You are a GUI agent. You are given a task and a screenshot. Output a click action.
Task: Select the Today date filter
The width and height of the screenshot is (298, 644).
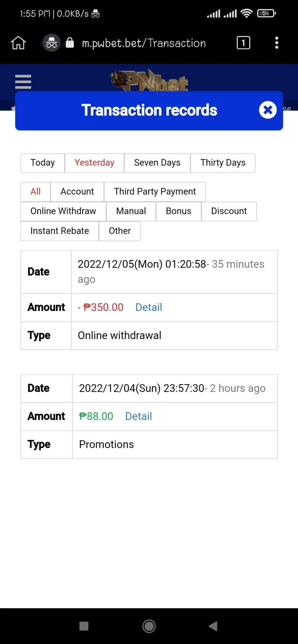click(43, 163)
